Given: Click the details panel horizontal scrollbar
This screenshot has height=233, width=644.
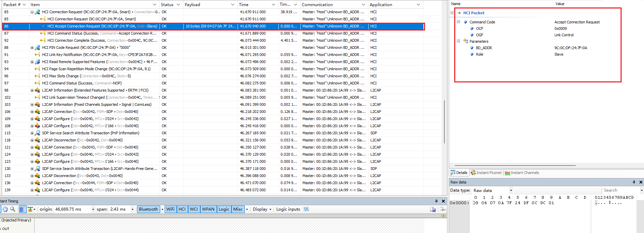Looking at the screenshot, I should 515,166.
